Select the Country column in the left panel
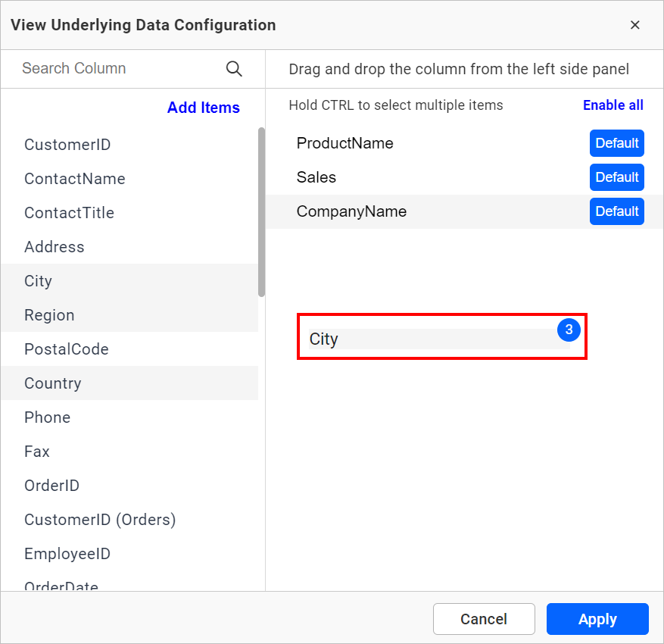664x644 pixels. [x=52, y=383]
